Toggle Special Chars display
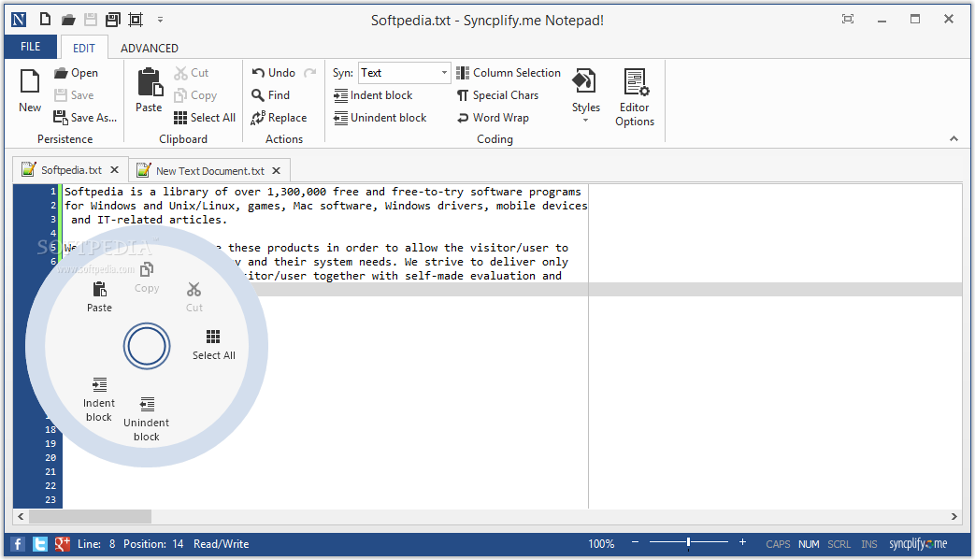Image resolution: width=975 pixels, height=560 pixels. 497,95
